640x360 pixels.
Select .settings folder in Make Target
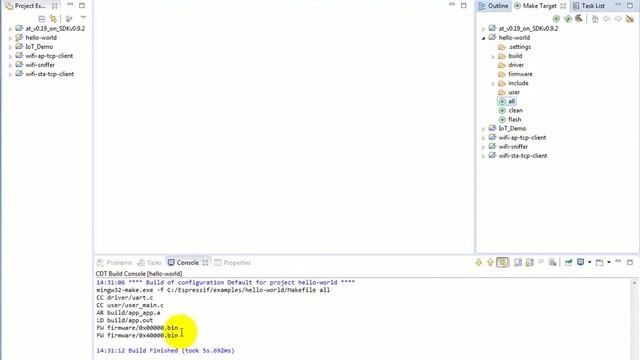(x=514, y=47)
